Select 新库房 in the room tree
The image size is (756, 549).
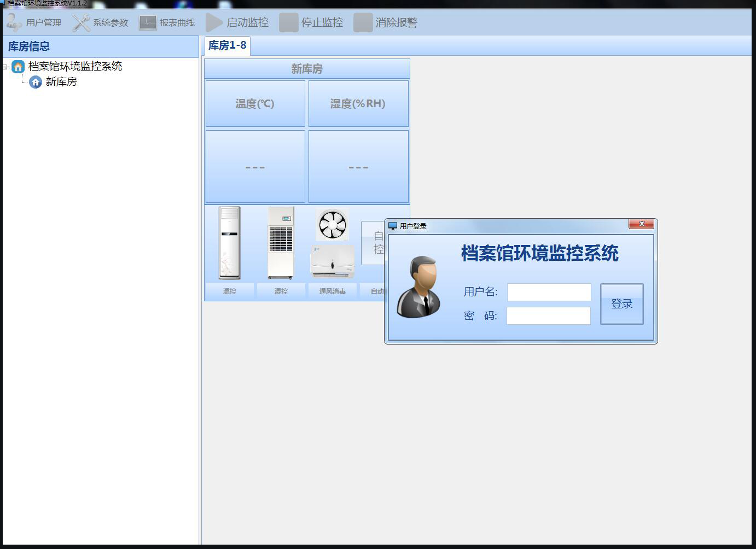click(x=61, y=82)
